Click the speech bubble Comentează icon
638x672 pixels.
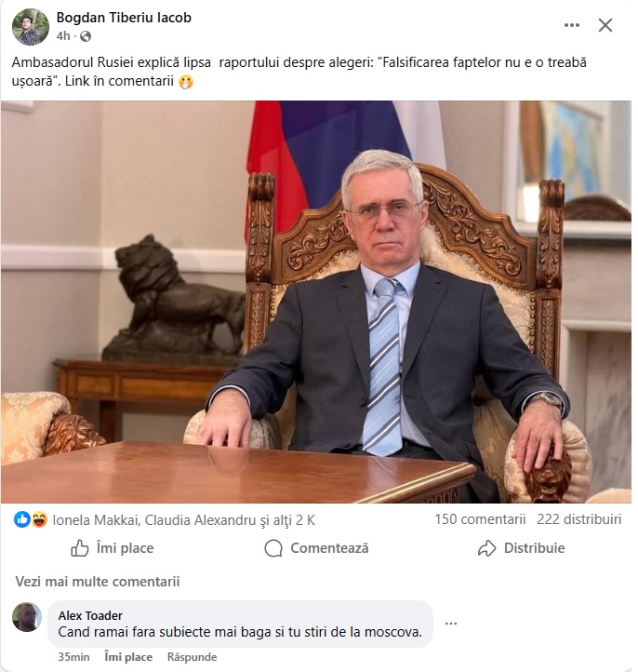click(273, 548)
